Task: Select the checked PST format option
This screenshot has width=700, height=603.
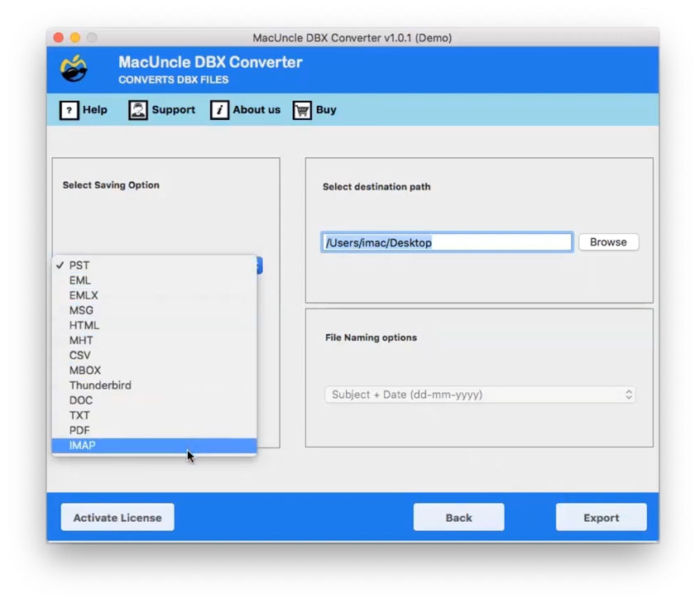Action: (x=79, y=265)
